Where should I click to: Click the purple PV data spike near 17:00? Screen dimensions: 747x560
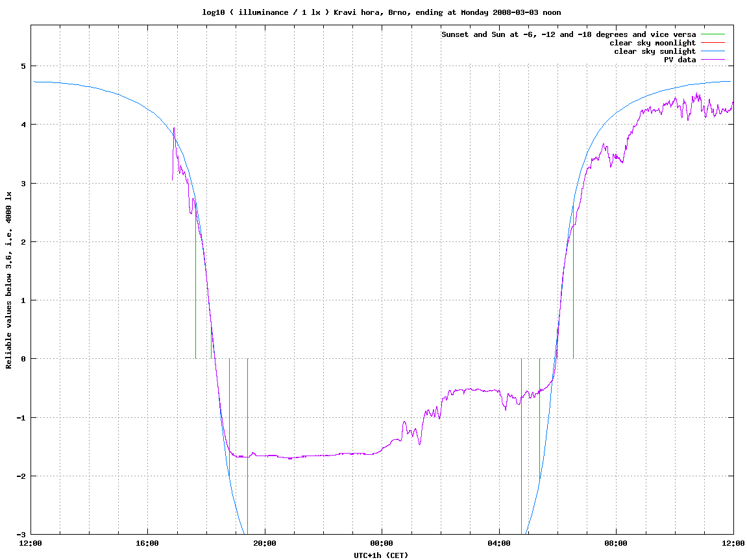tap(174, 130)
